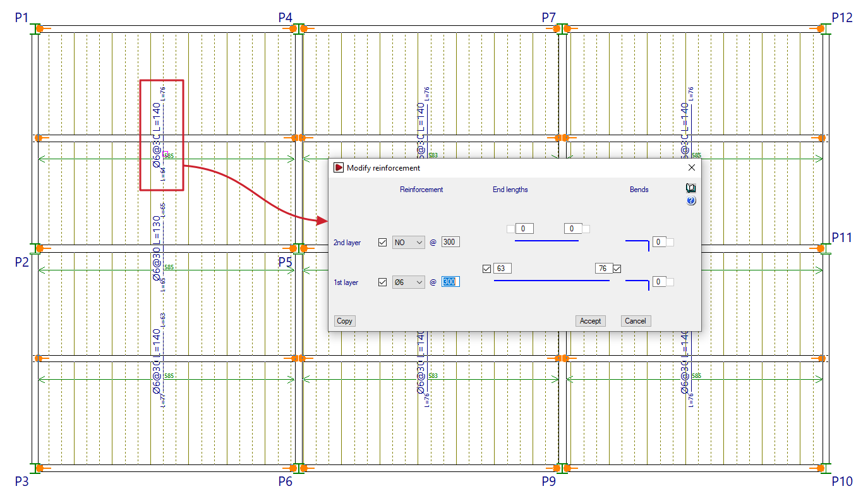Select column label P1 in the drawing
This screenshot has width=868, height=503.
[x=22, y=18]
